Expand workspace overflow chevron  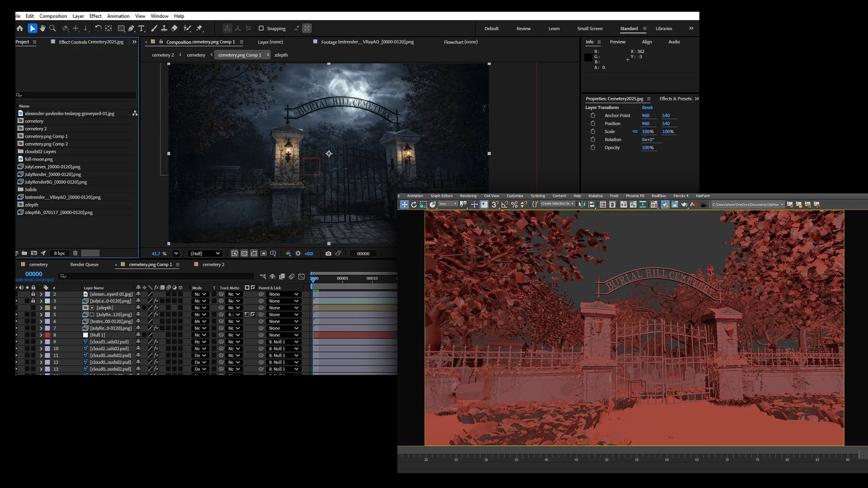pyautogui.click(x=691, y=28)
